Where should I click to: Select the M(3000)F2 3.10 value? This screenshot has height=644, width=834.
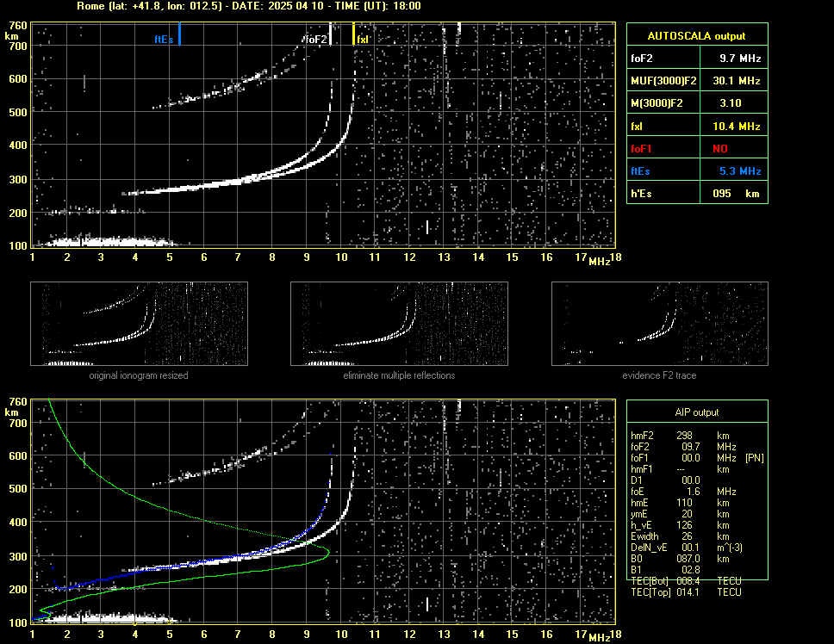[731, 103]
